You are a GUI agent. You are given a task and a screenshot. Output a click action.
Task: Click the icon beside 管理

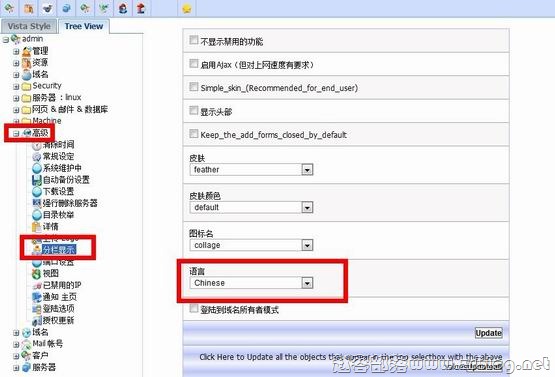(27, 52)
